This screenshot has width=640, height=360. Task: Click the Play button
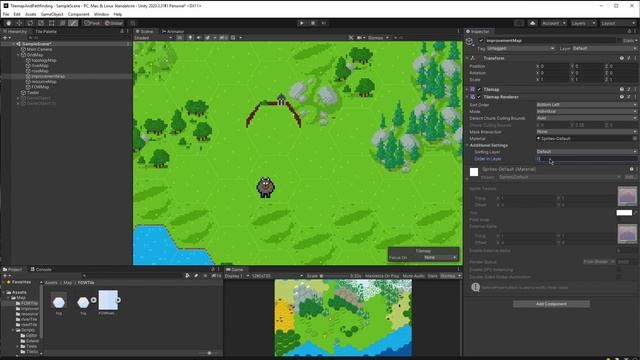click(x=302, y=23)
